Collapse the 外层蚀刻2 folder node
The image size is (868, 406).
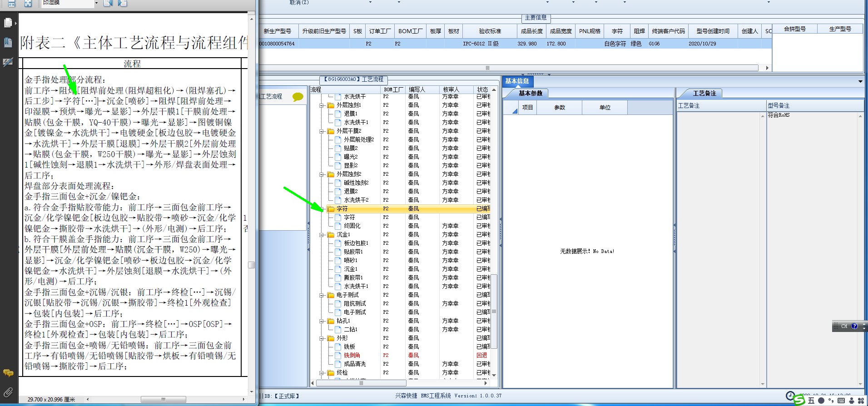322,174
